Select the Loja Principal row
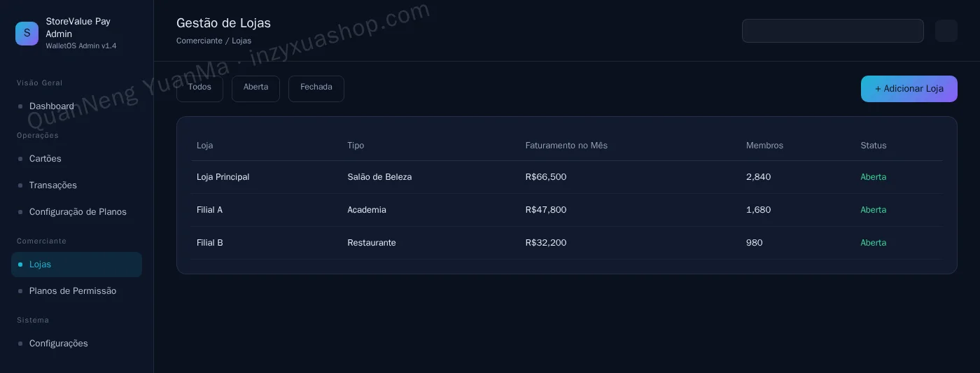The width and height of the screenshot is (980, 373). [x=567, y=177]
